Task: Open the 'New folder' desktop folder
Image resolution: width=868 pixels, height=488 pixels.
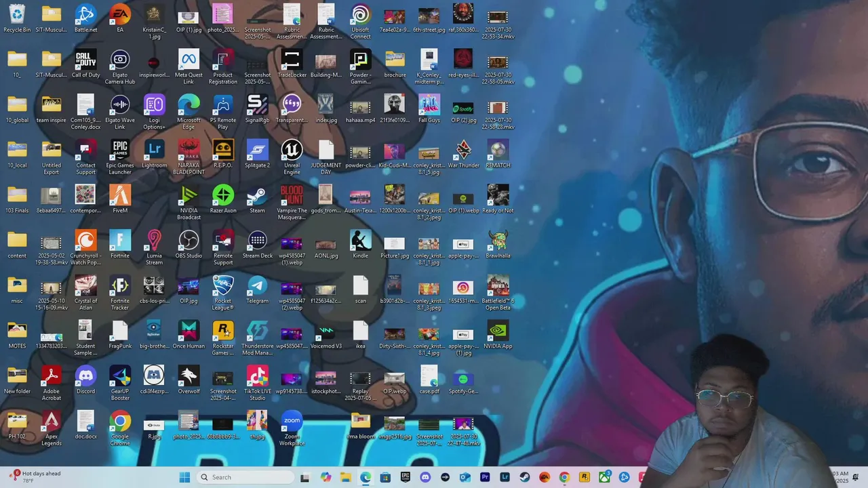Action: (17, 380)
